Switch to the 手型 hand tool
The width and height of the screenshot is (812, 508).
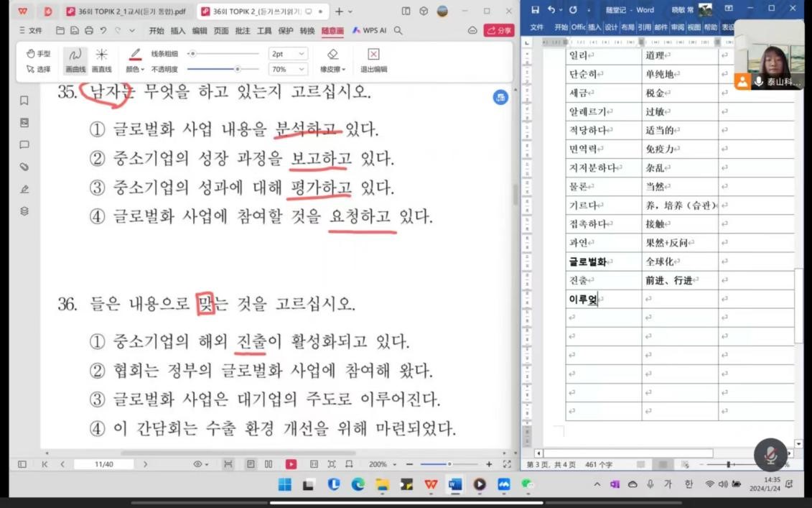pyautogui.click(x=38, y=54)
